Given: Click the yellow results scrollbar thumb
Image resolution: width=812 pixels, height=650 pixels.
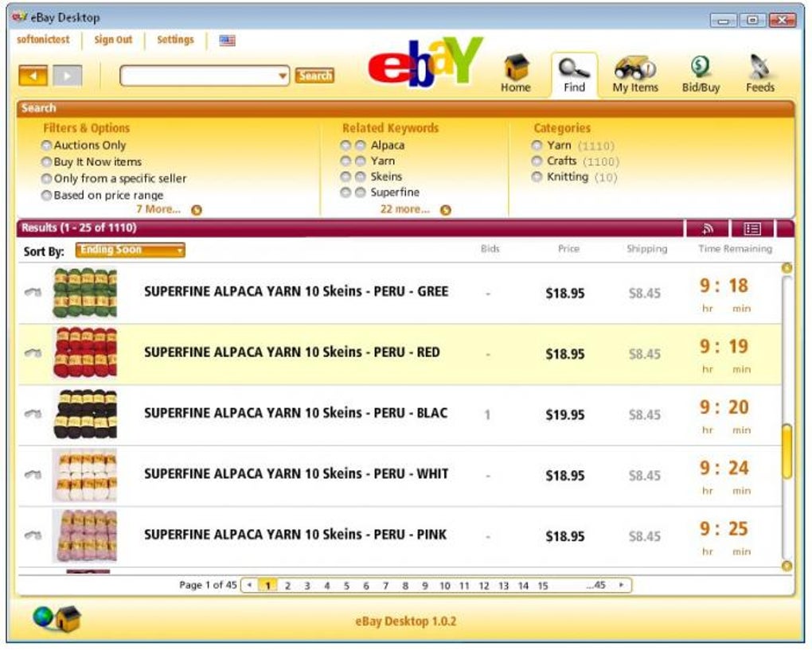Looking at the screenshot, I should tap(787, 451).
